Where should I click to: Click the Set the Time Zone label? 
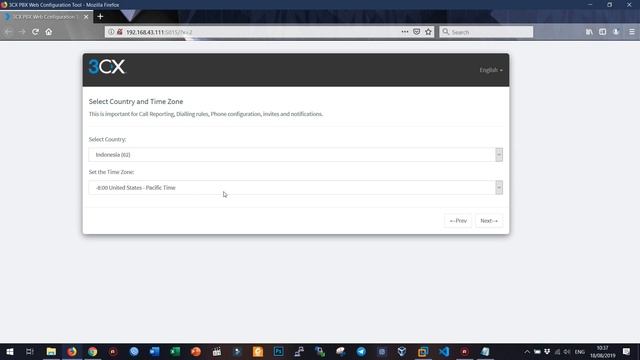[111, 172]
